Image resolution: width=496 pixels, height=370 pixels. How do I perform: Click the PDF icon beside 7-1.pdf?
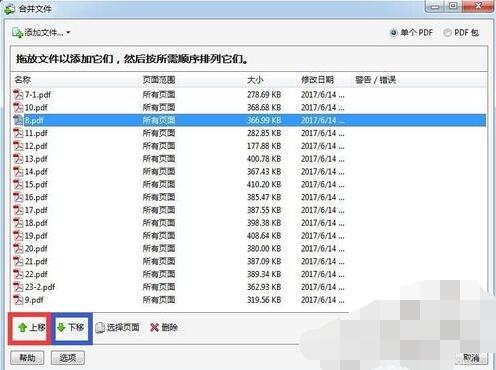[x=18, y=95]
